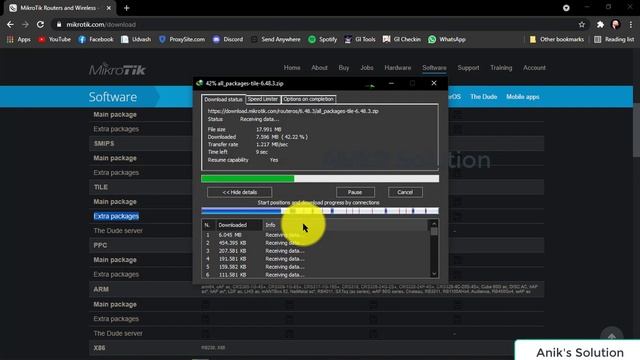This screenshot has width=640, height=360.
Task: Pause the download
Action: pos(355,192)
